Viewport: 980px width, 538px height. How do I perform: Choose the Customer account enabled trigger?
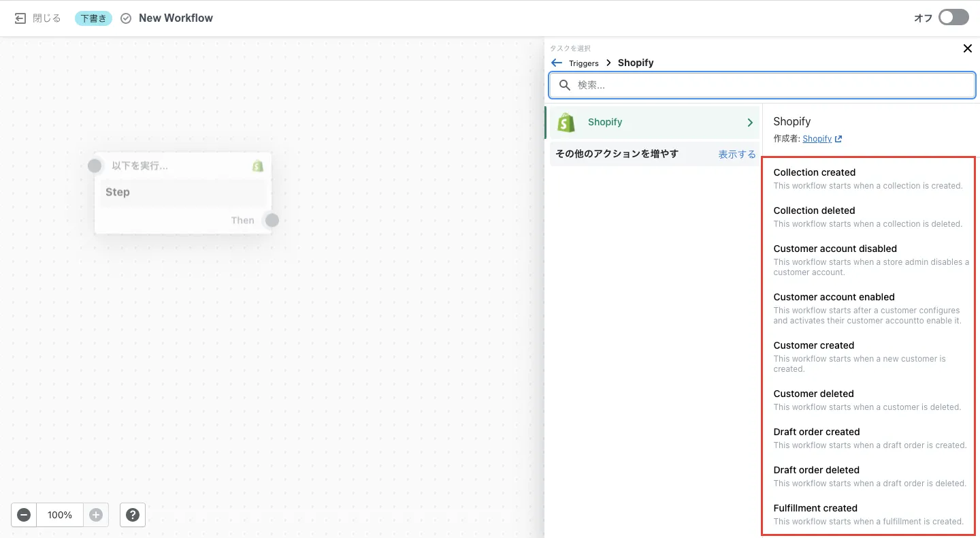click(868, 308)
